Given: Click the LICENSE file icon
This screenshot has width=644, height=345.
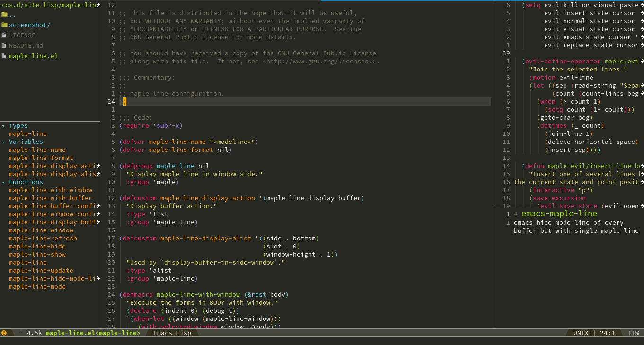Looking at the screenshot, I should (5, 35).
